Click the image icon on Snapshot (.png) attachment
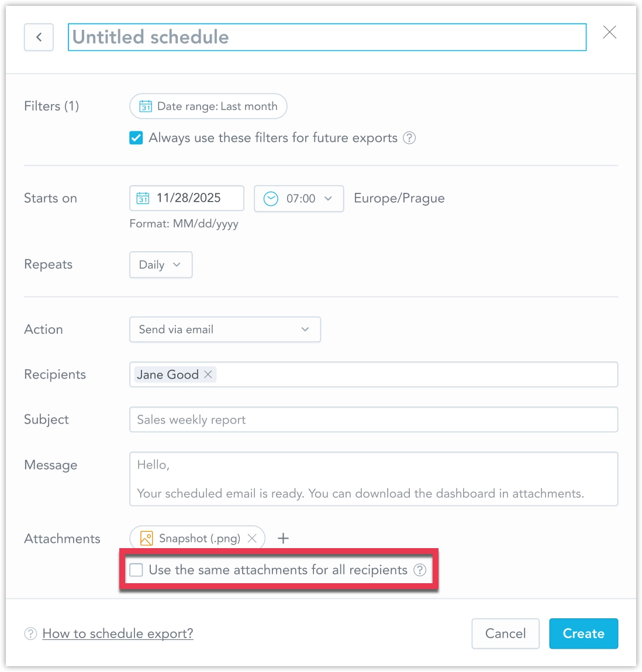The image size is (642, 672). [x=146, y=538]
